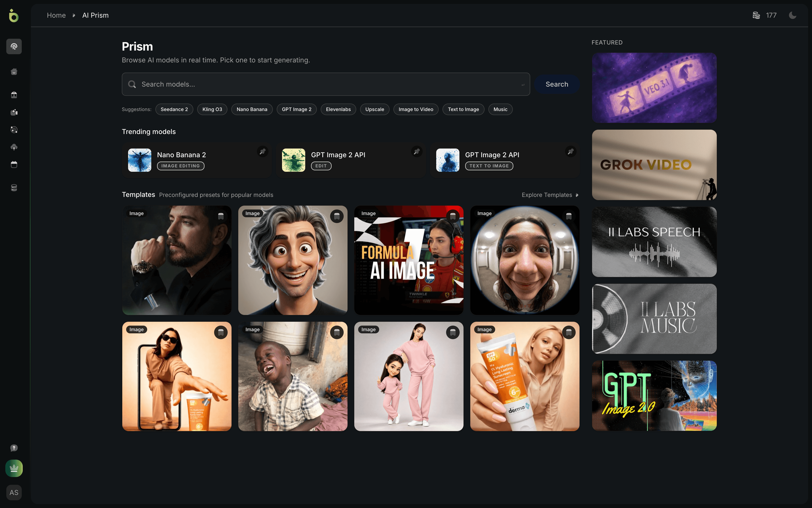Open the AS user avatar menu
The width and height of the screenshot is (812, 508).
tap(14, 493)
